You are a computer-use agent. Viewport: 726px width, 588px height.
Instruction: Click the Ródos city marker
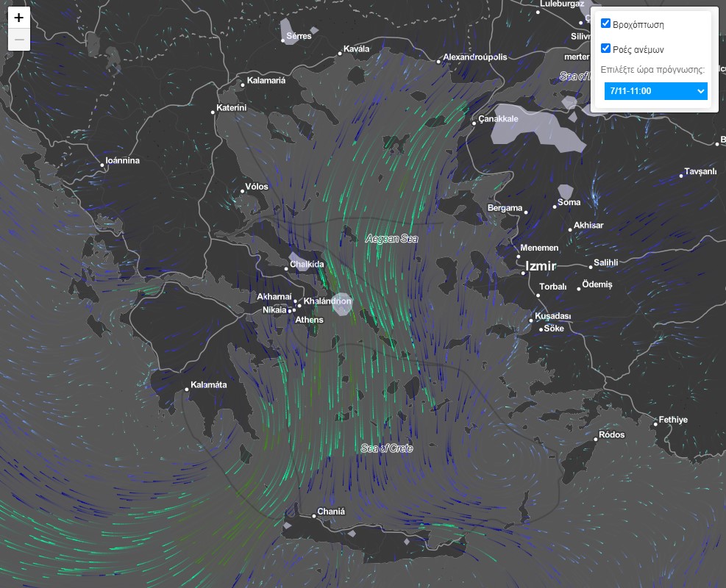tap(595, 440)
